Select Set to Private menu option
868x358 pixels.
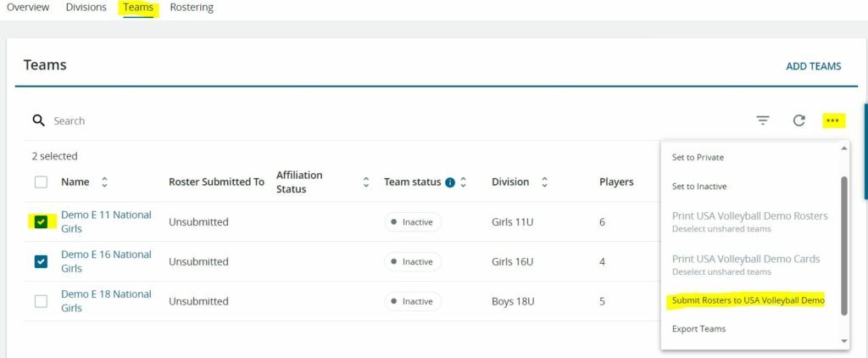tap(698, 157)
